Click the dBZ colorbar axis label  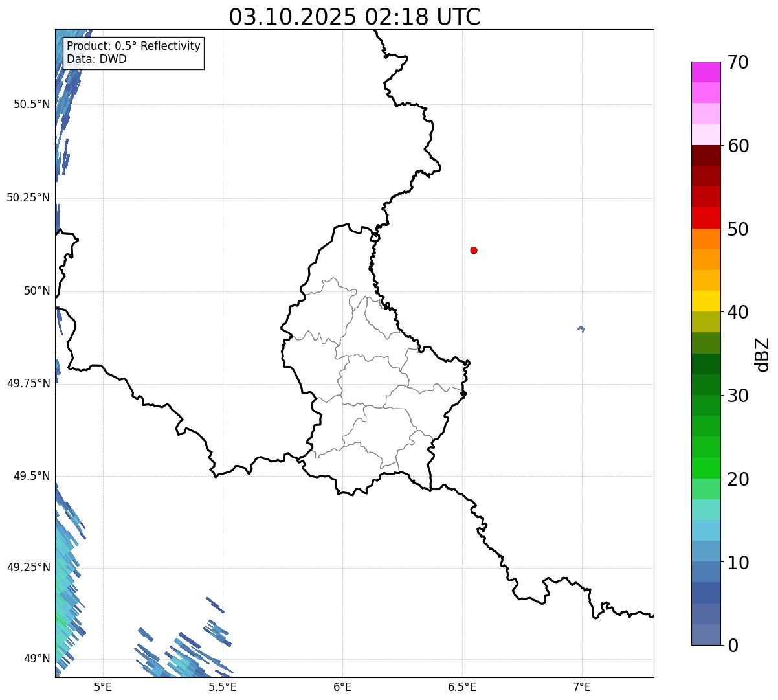[762, 354]
